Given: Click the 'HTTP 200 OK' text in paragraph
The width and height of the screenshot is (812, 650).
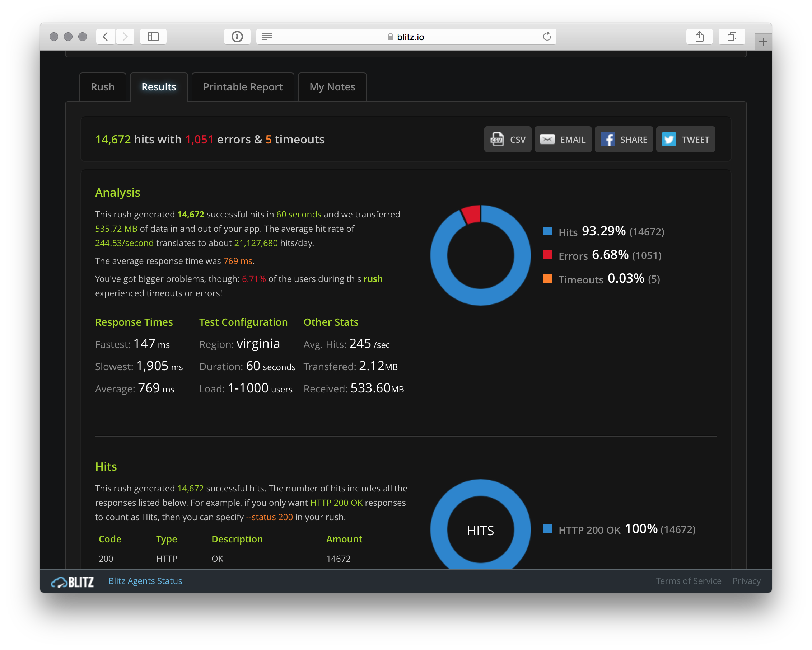Looking at the screenshot, I should (336, 503).
